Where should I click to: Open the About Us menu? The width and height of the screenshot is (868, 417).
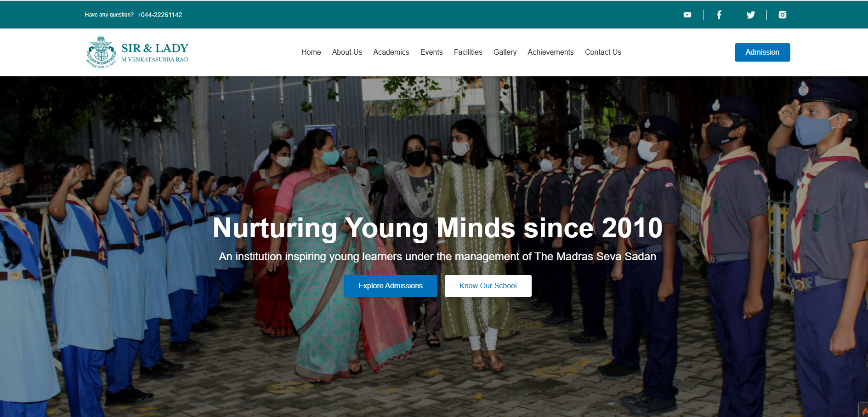[347, 52]
